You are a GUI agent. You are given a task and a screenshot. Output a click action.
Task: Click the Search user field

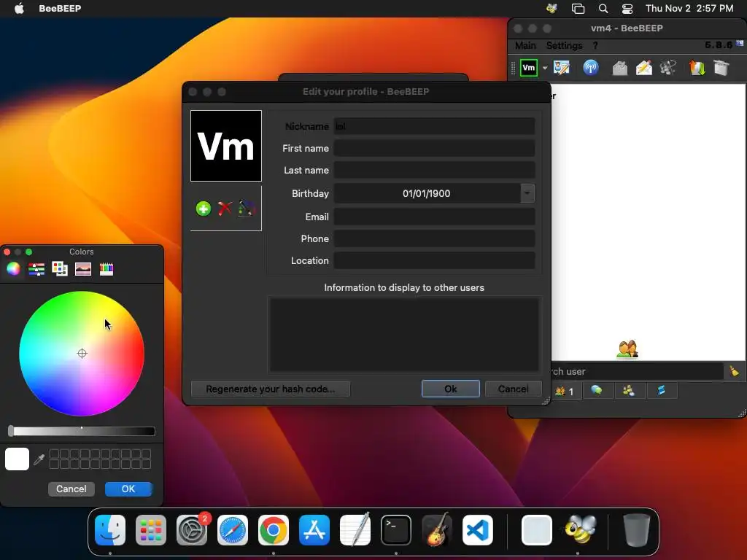tap(637, 371)
